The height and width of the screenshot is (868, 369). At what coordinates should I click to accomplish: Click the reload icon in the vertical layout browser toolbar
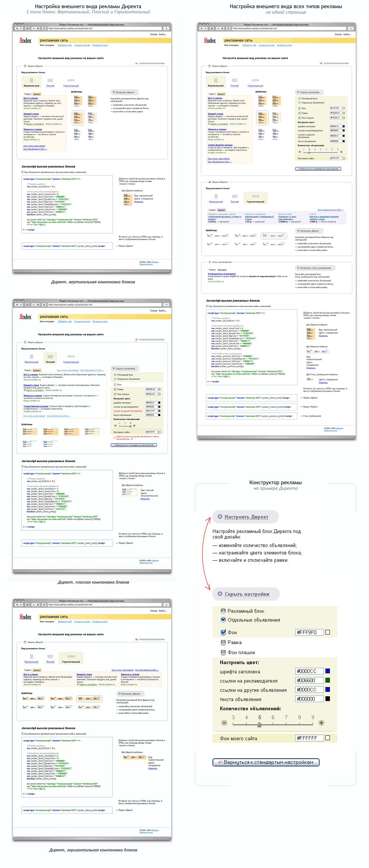pos(44,28)
